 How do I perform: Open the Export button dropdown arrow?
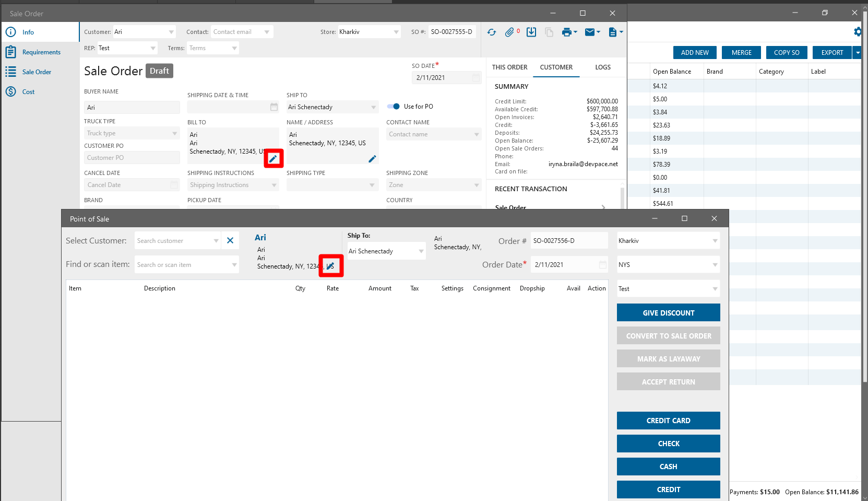click(857, 53)
